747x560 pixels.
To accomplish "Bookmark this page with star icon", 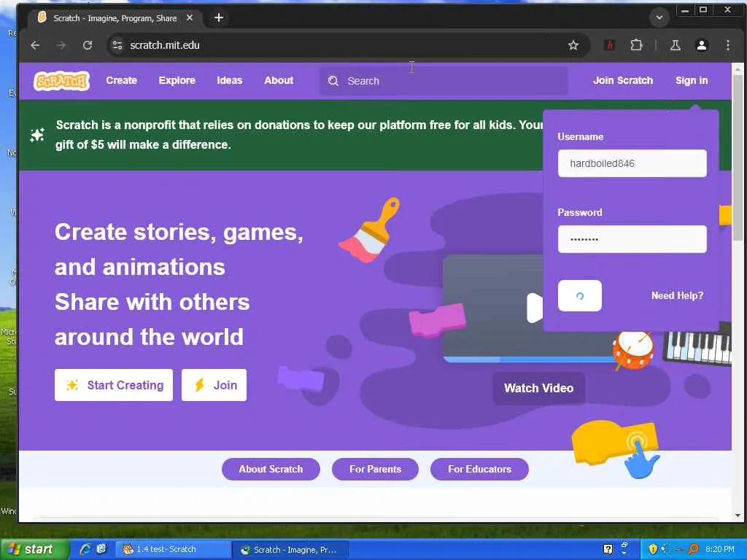I will coord(573,45).
